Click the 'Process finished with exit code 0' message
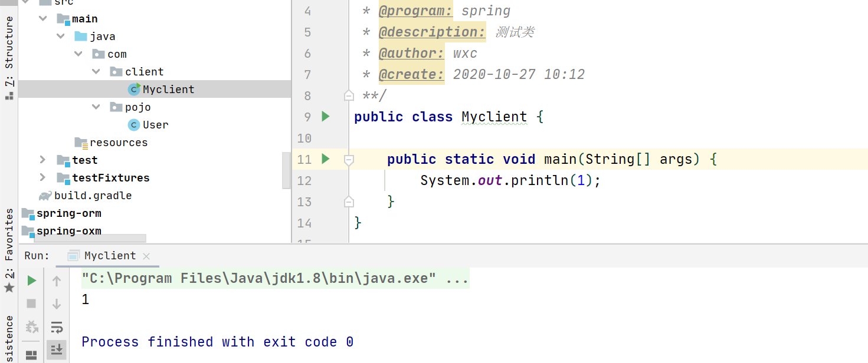Screen dimensions: 868x363 [x=218, y=342]
